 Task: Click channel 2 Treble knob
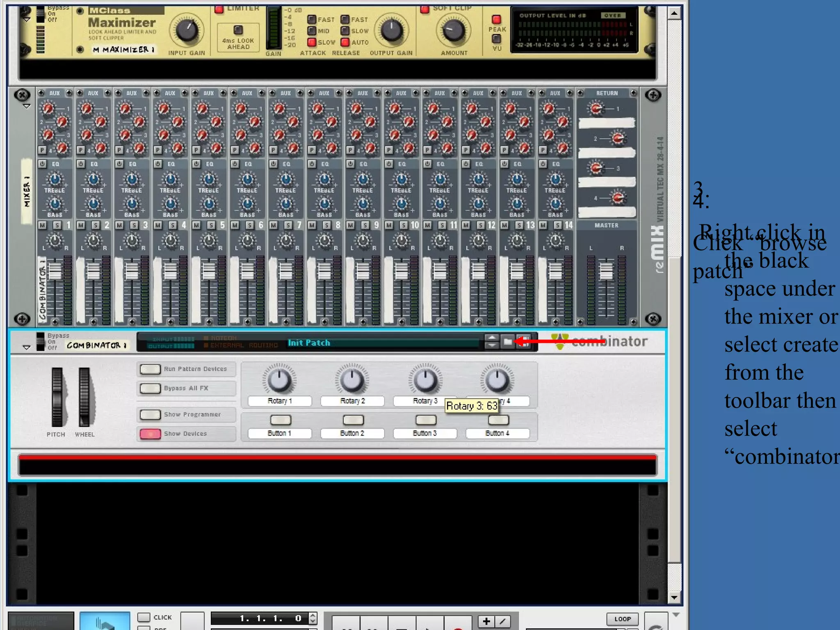[x=94, y=179]
